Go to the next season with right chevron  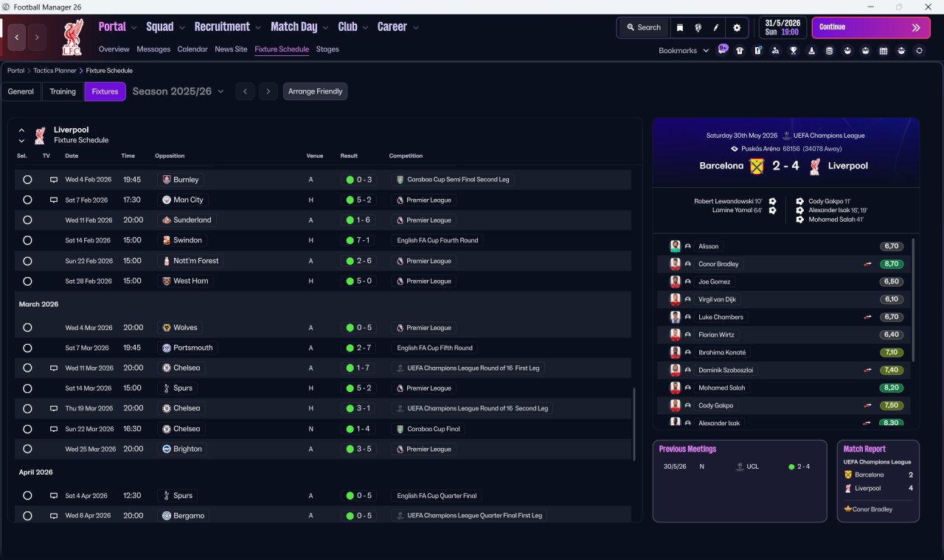pyautogui.click(x=268, y=91)
